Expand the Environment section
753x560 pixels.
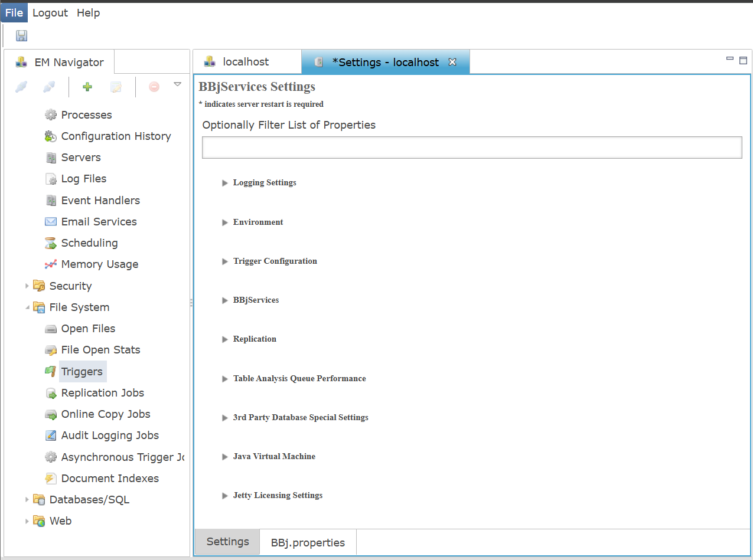pyautogui.click(x=225, y=222)
